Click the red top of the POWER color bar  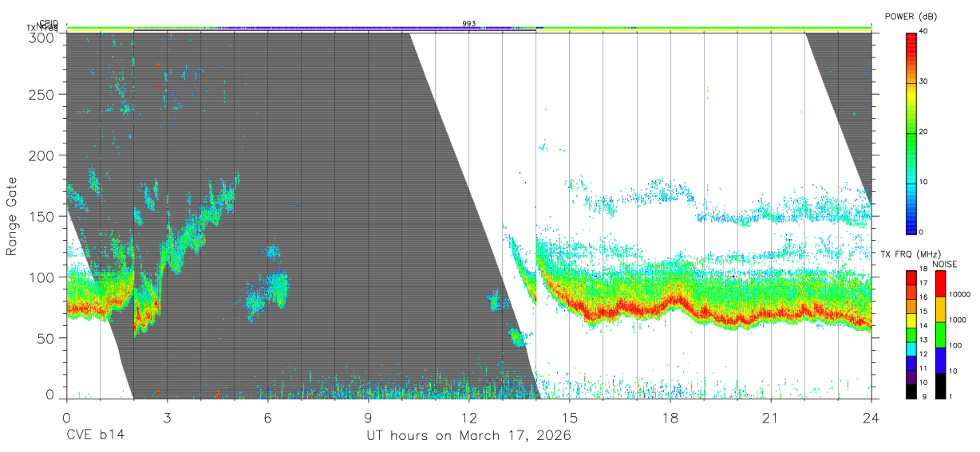pyautogui.click(x=911, y=37)
